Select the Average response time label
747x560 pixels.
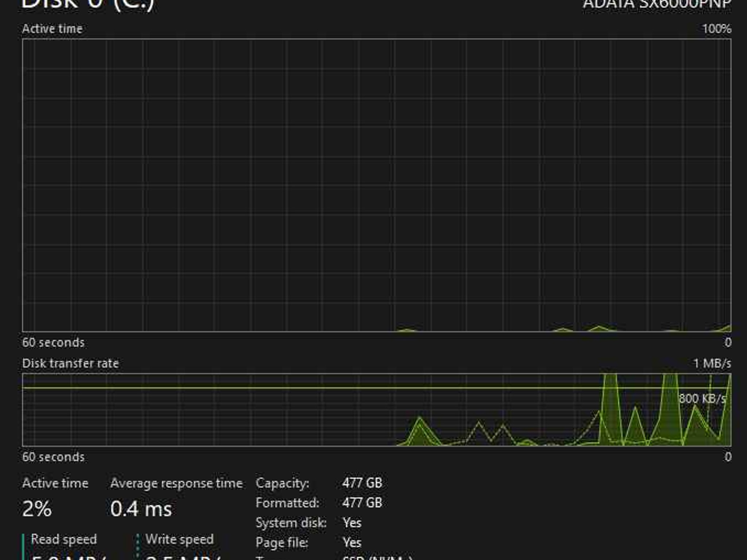click(177, 483)
